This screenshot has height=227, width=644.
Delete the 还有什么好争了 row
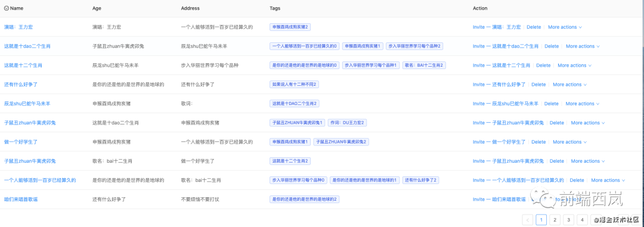coord(538,85)
